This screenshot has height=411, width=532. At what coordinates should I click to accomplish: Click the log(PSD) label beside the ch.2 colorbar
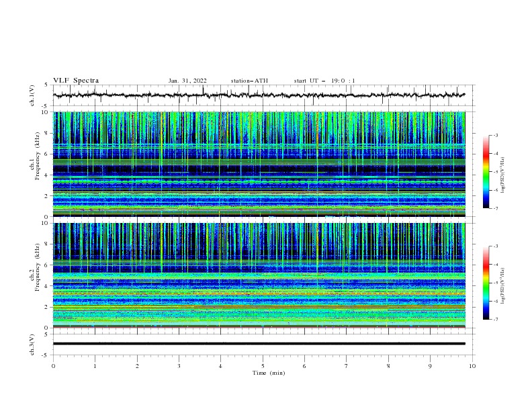pos(503,285)
